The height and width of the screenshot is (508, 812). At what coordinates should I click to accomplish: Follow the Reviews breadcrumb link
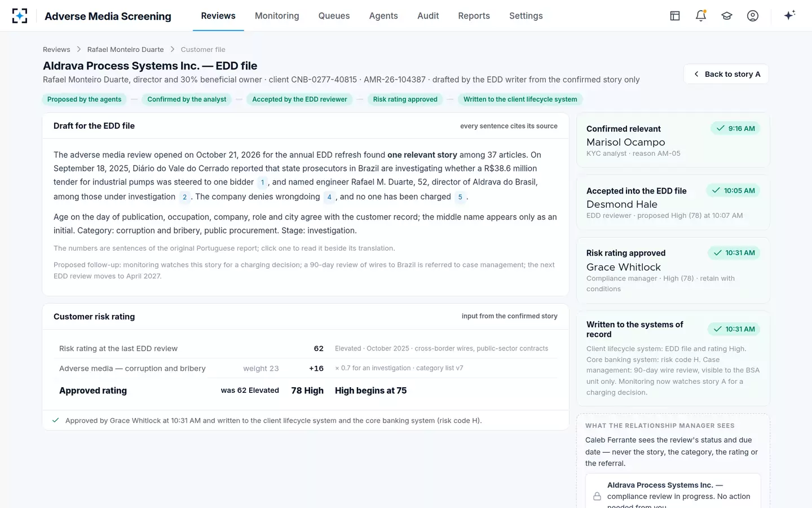pyautogui.click(x=56, y=50)
